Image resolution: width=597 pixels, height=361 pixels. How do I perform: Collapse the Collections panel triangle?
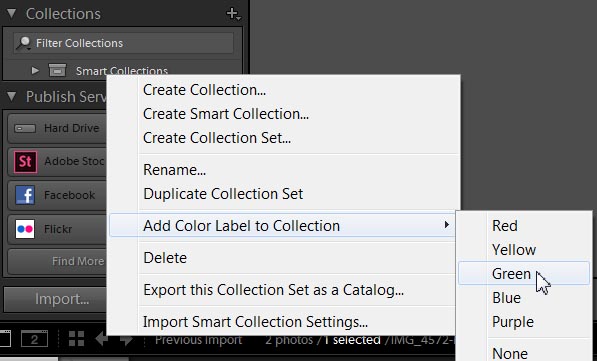(x=11, y=13)
